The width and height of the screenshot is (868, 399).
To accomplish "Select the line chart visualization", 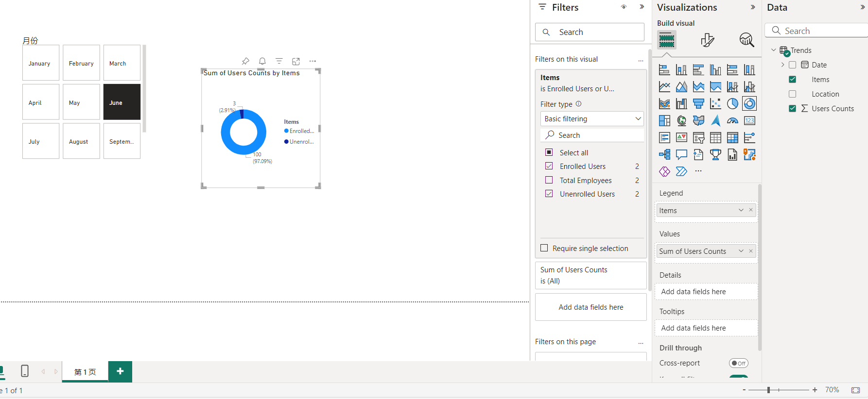I will [x=664, y=87].
